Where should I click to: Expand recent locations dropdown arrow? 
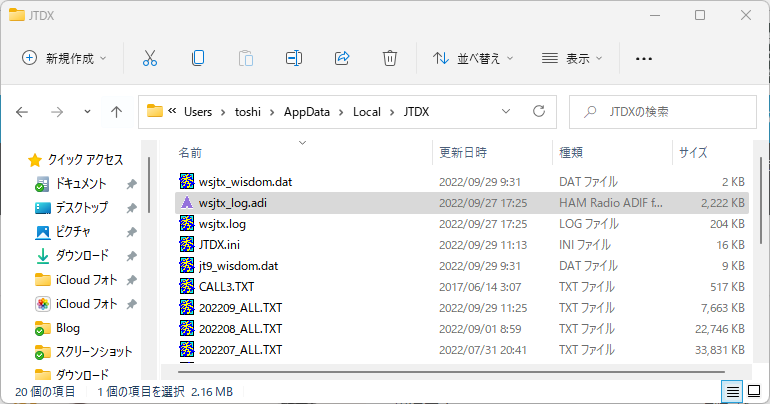[87, 112]
